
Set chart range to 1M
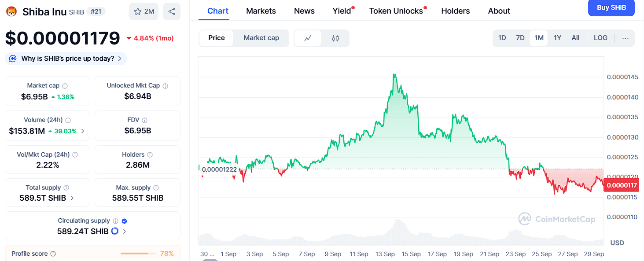coord(539,38)
